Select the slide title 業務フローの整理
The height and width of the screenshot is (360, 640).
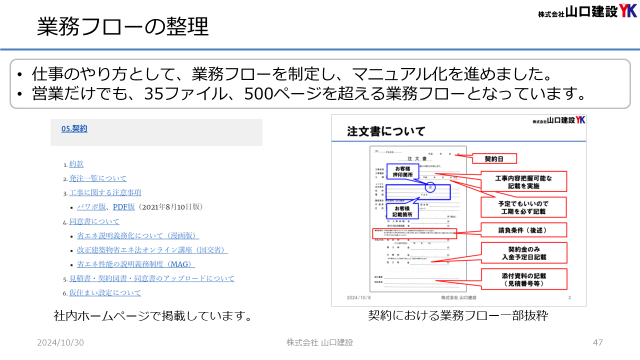(123, 27)
